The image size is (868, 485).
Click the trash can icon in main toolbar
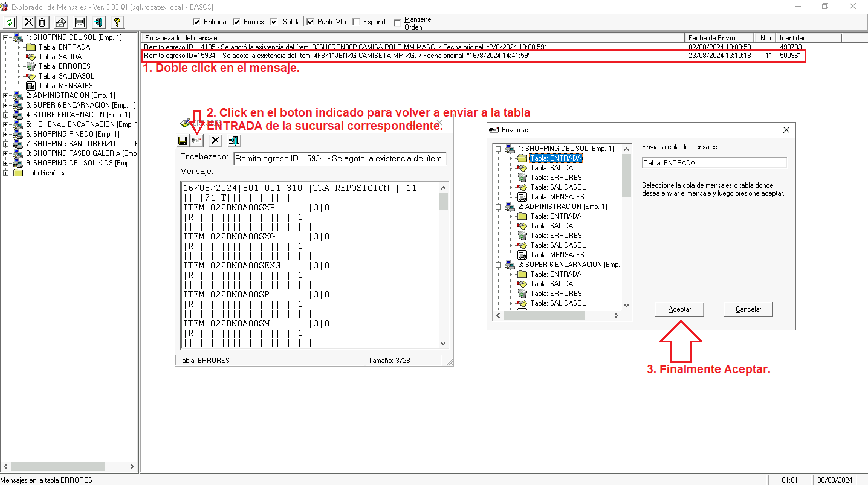pos(42,22)
